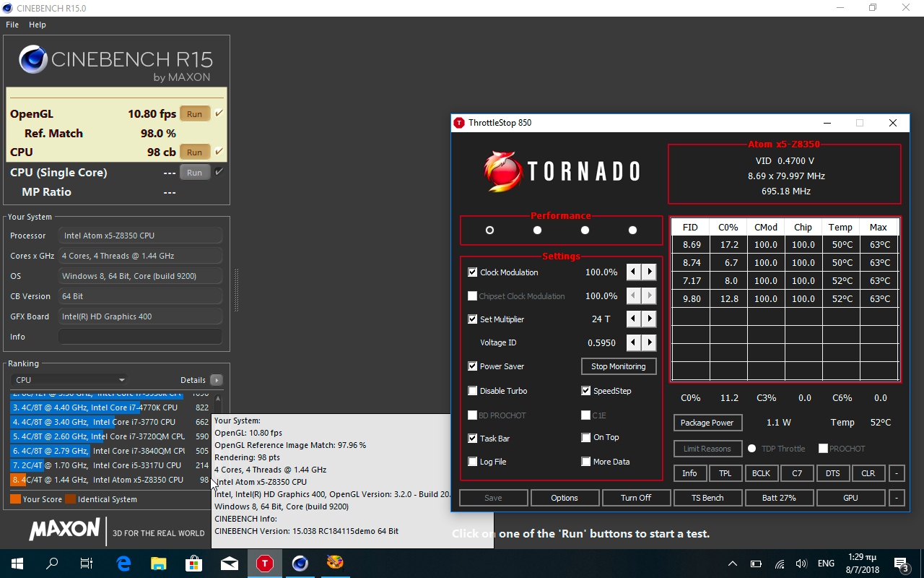Viewport: 924px width, 578px height.
Task: Select the Core i7-3720QM ranking row
Action: 110,436
